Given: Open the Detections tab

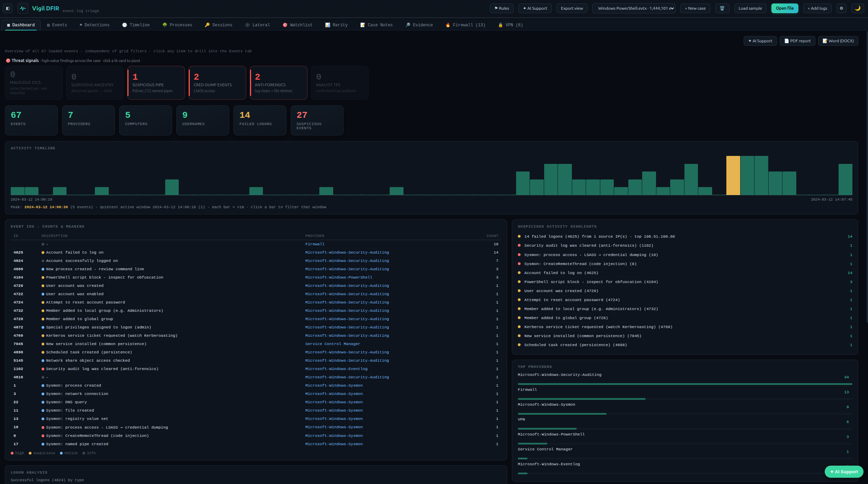Looking at the screenshot, I should pyautogui.click(x=95, y=25).
